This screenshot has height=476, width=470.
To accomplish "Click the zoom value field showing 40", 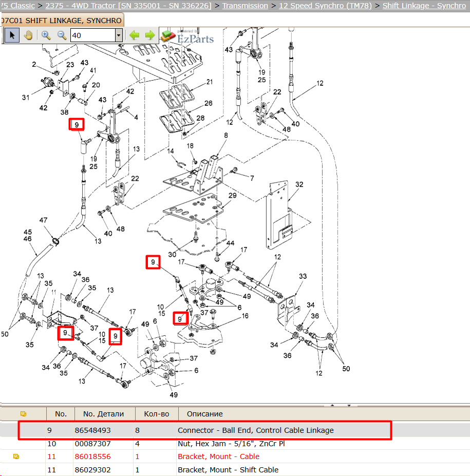I will pos(92,35).
